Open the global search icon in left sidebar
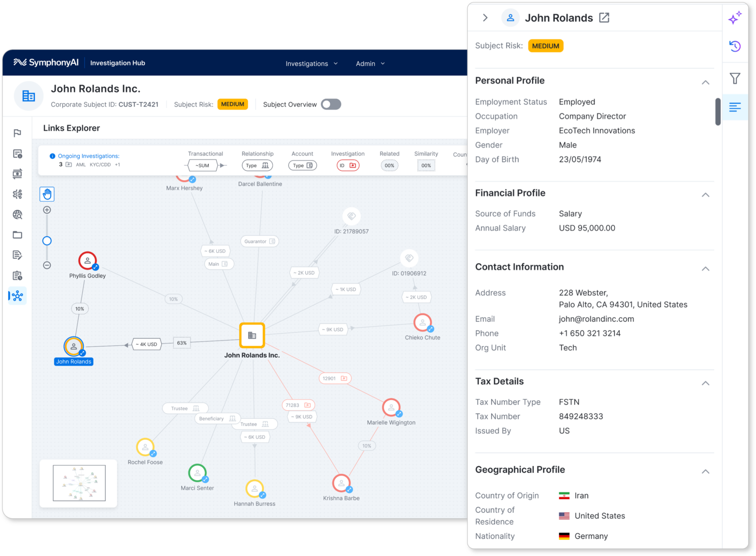756x556 pixels. click(17, 215)
